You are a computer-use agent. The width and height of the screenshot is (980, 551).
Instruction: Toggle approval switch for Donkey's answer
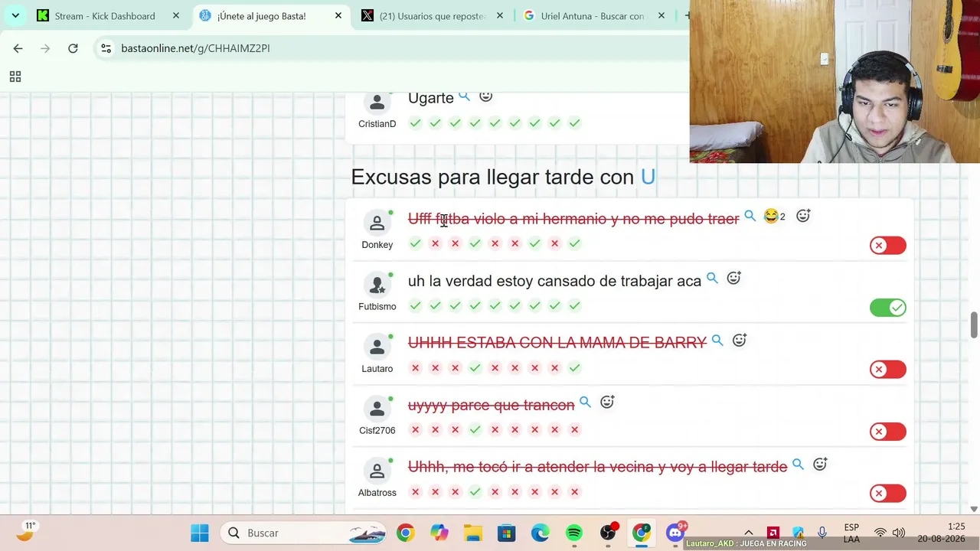click(888, 246)
